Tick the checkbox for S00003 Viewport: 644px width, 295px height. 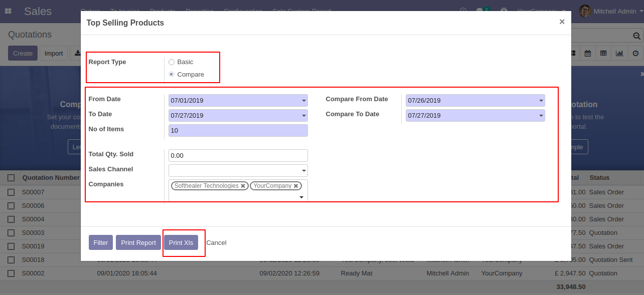(11, 233)
